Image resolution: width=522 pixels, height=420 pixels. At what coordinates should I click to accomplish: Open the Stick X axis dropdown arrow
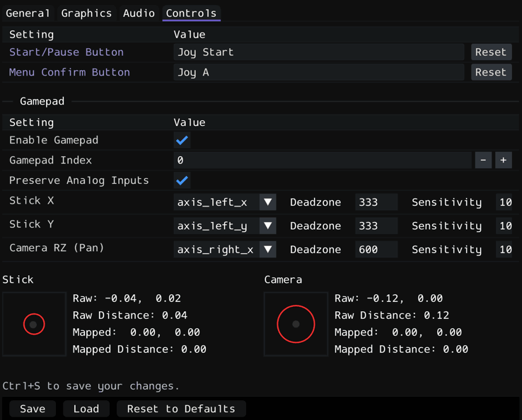[268, 202]
